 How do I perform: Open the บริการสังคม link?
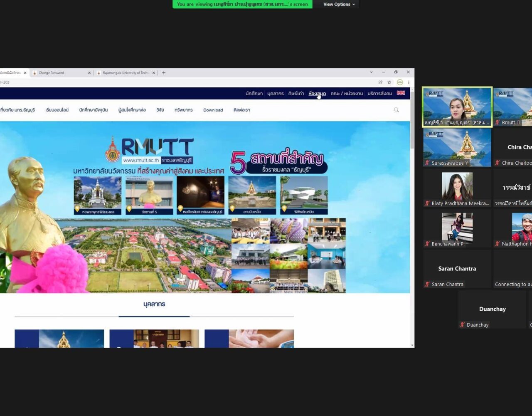[x=380, y=94]
